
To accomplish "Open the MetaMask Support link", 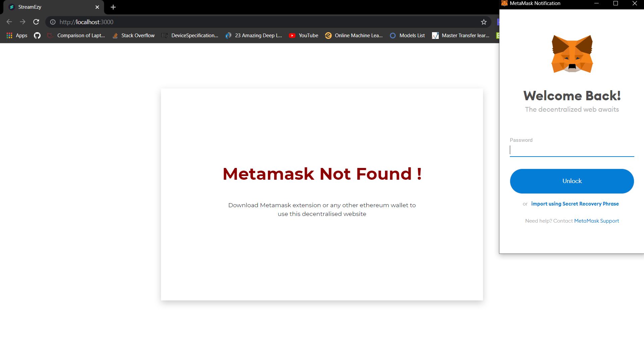I will (596, 221).
